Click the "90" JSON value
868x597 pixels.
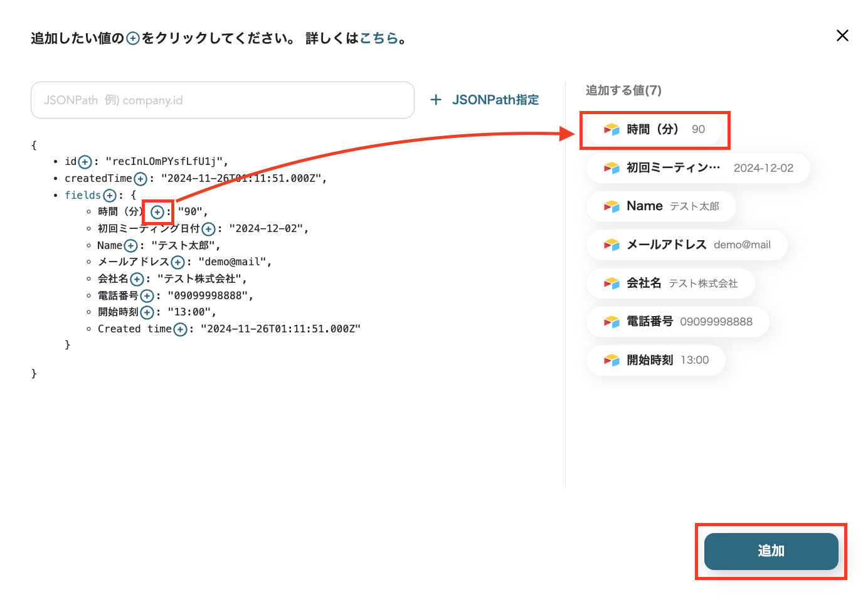pyautogui.click(x=190, y=212)
